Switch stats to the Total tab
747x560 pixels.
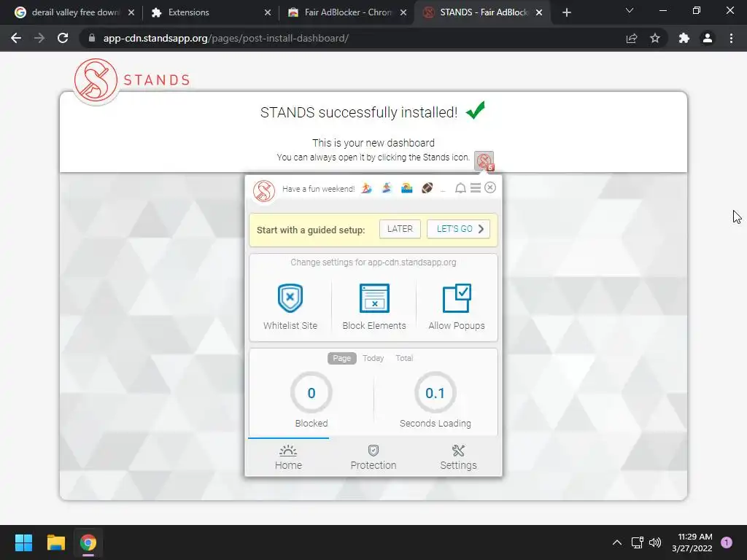pos(404,358)
